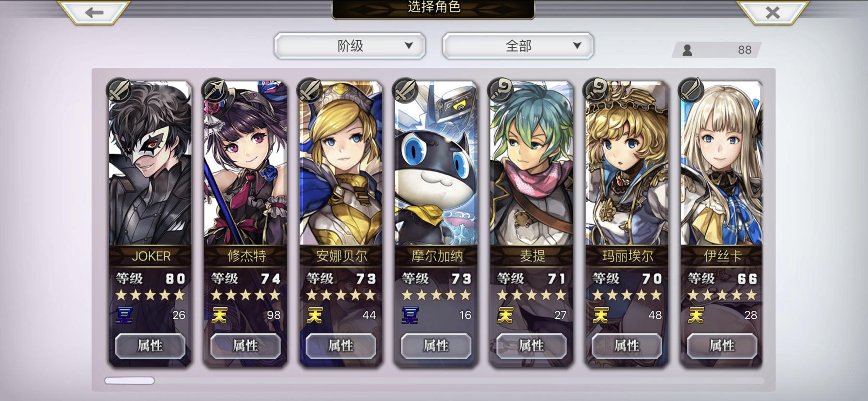Choose the 玛丽埃尔 character portrait

tap(627, 163)
